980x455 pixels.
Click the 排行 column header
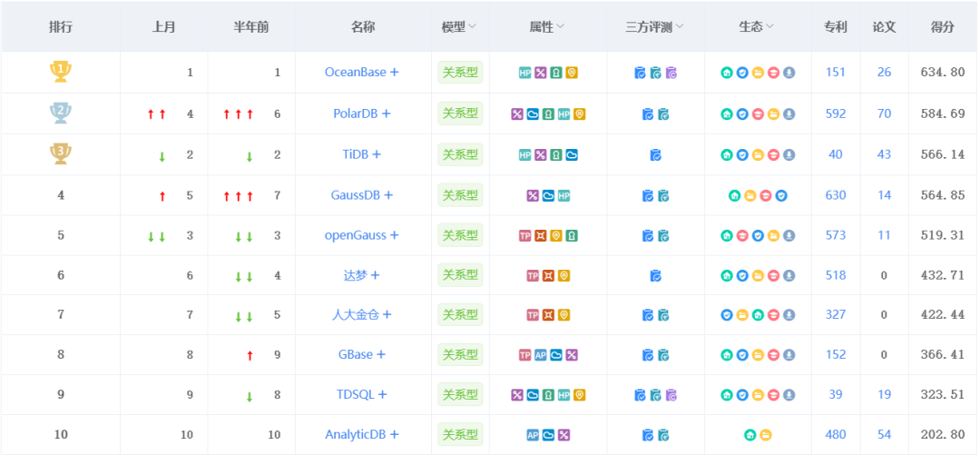click(61, 27)
